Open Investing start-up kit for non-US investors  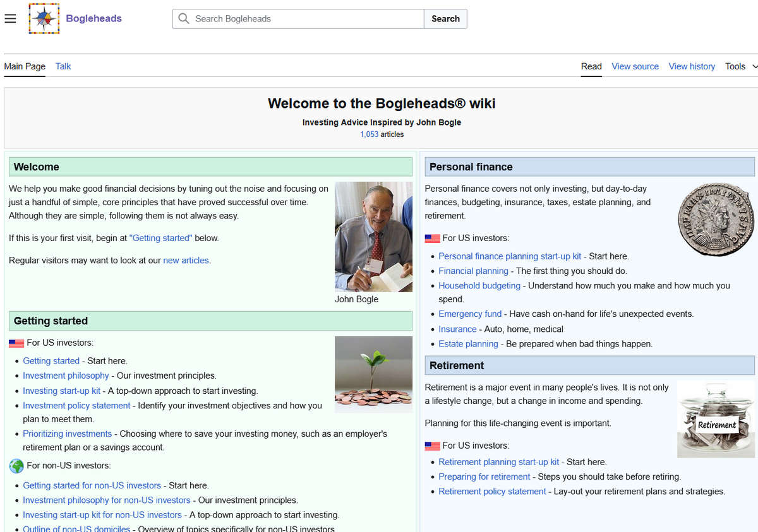point(102,515)
